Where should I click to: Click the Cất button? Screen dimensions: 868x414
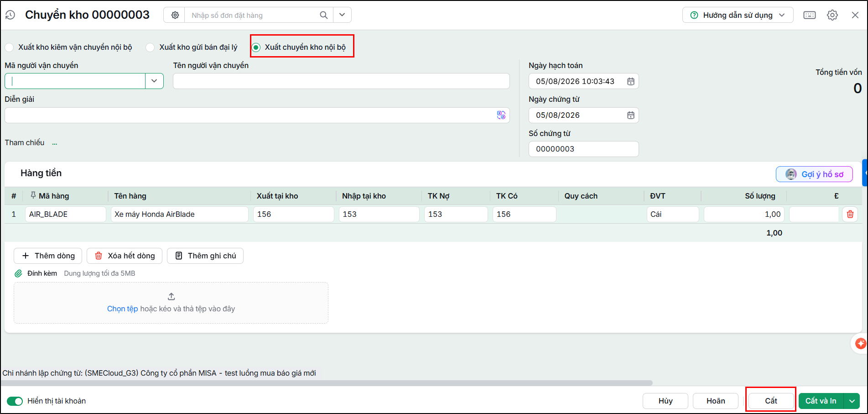(771, 401)
